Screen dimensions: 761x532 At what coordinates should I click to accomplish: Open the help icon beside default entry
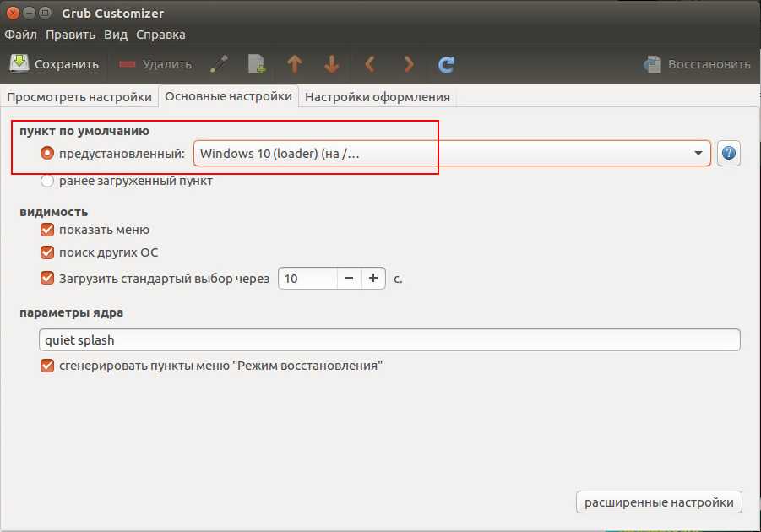pos(729,154)
